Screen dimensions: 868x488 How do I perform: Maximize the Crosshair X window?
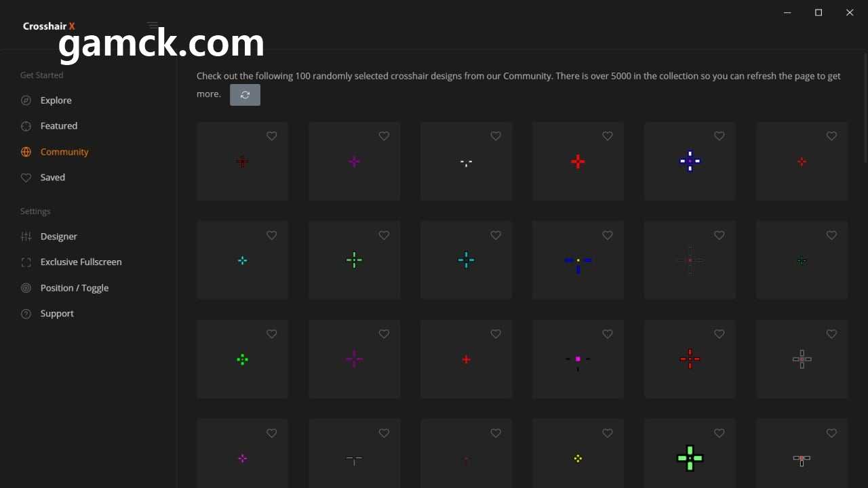tap(818, 12)
